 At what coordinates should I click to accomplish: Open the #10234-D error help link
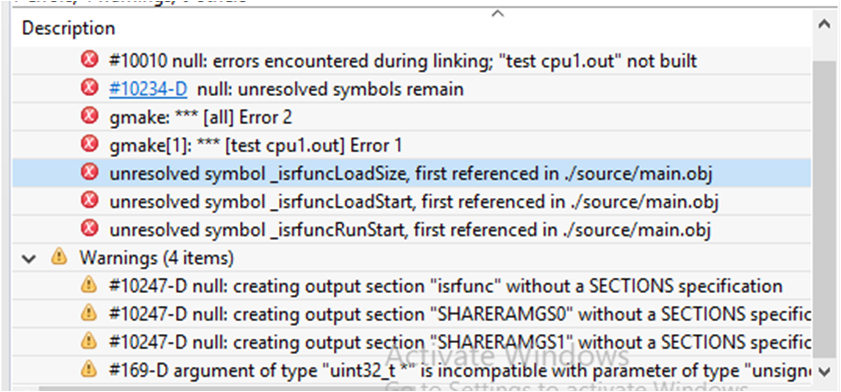pos(148,89)
